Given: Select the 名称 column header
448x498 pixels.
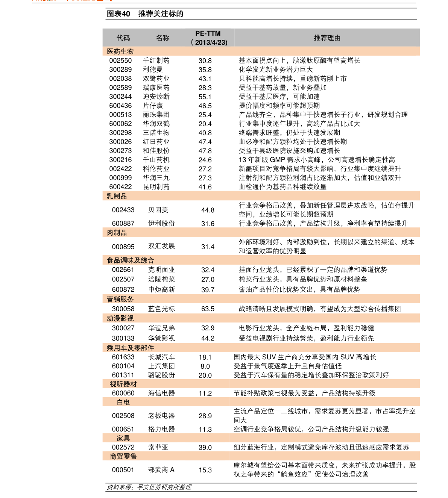Looking at the screenshot, I should click(162, 38).
